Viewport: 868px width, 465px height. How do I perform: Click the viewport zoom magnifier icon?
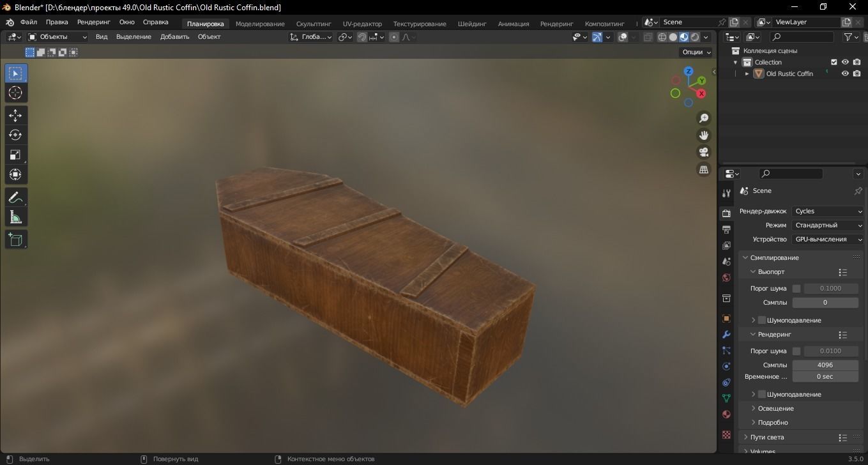pyautogui.click(x=704, y=118)
